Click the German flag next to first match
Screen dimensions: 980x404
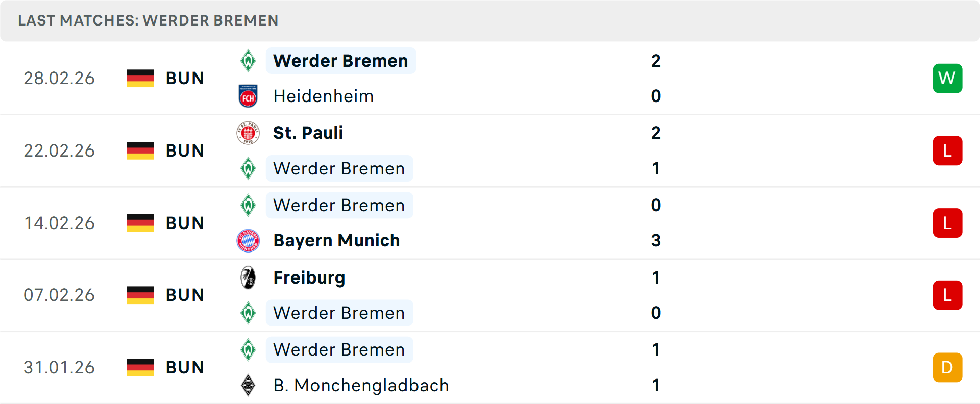(x=140, y=78)
